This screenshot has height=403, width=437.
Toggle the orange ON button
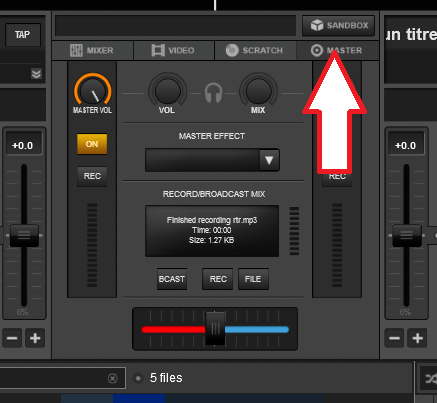pyautogui.click(x=92, y=144)
